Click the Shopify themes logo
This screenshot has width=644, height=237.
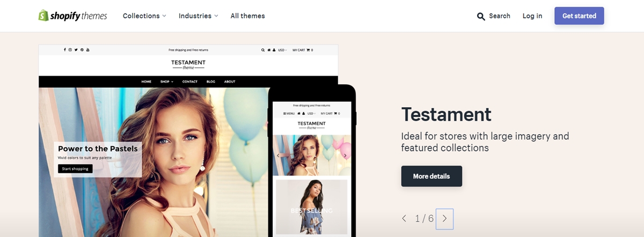(x=72, y=16)
